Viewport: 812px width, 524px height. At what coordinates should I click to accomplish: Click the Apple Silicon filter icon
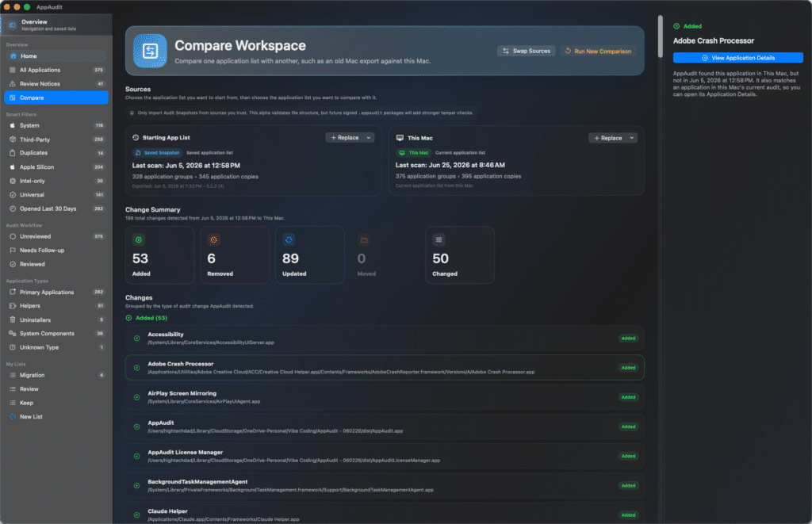(x=13, y=167)
